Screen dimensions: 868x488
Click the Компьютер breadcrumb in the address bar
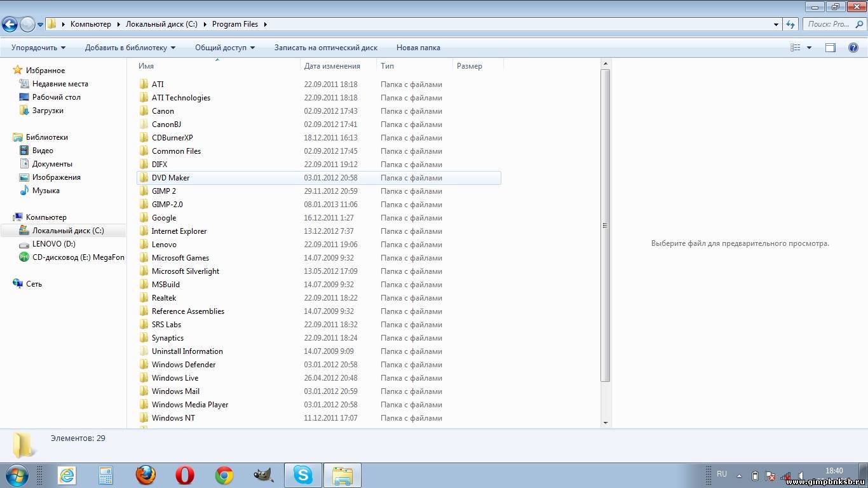[91, 24]
